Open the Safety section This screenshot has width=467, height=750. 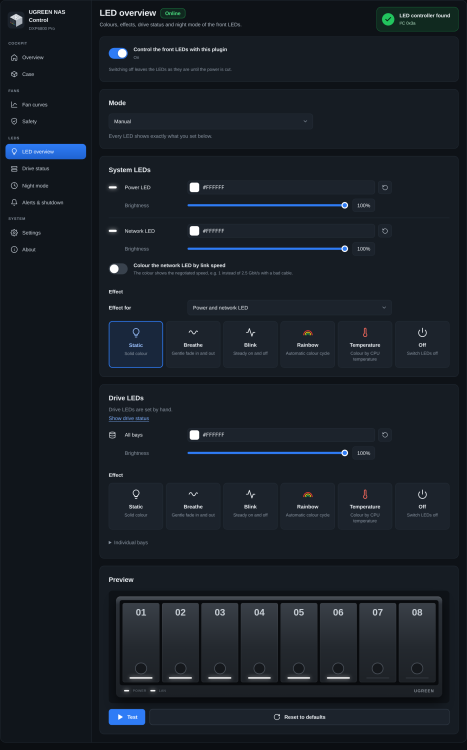pyautogui.click(x=45, y=121)
